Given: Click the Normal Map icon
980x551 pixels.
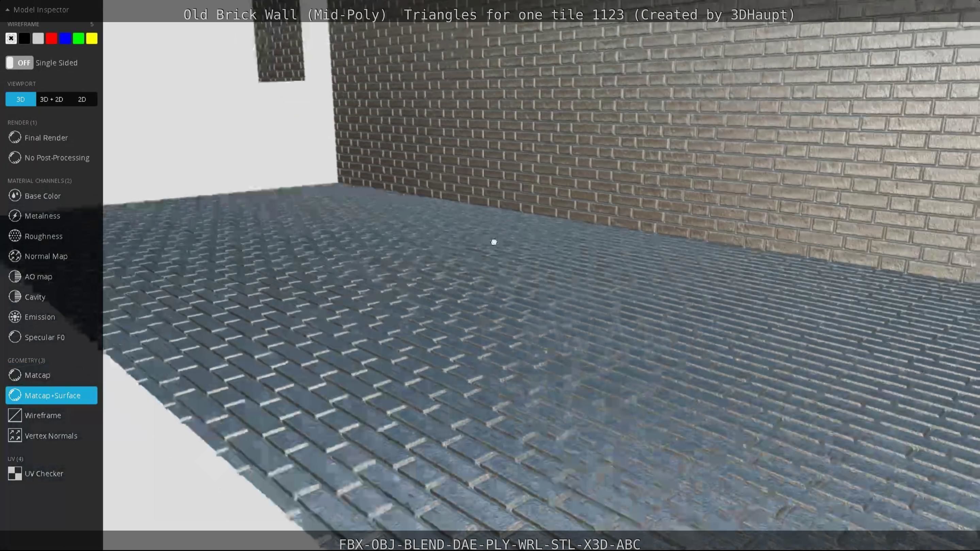Looking at the screenshot, I should (x=15, y=256).
